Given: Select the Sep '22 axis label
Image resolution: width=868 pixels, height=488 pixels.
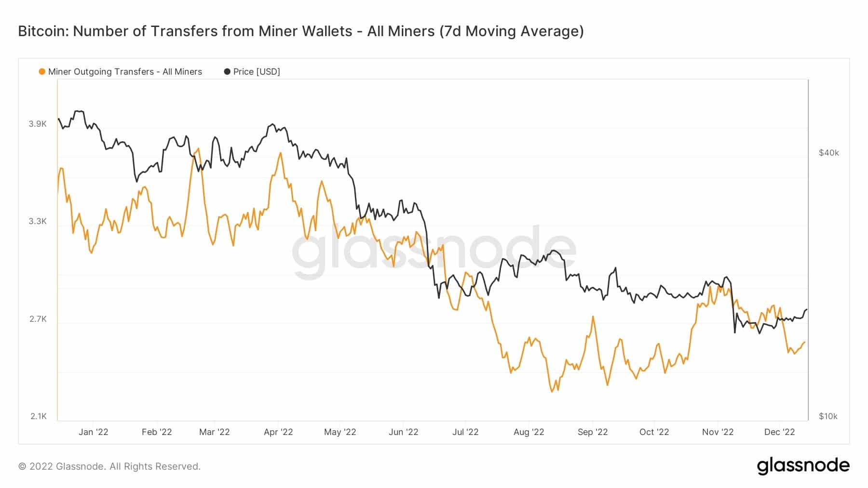Looking at the screenshot, I should (x=593, y=432).
